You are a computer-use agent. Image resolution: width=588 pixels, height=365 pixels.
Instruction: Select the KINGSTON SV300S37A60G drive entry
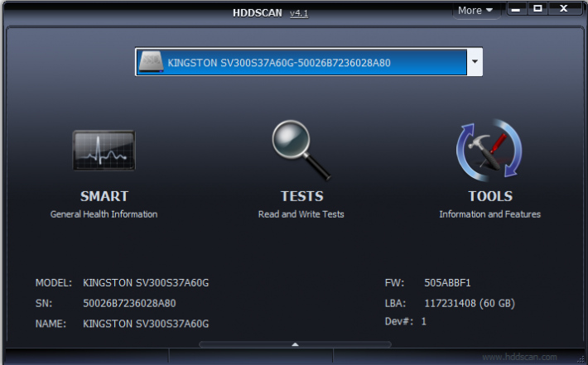(x=302, y=62)
